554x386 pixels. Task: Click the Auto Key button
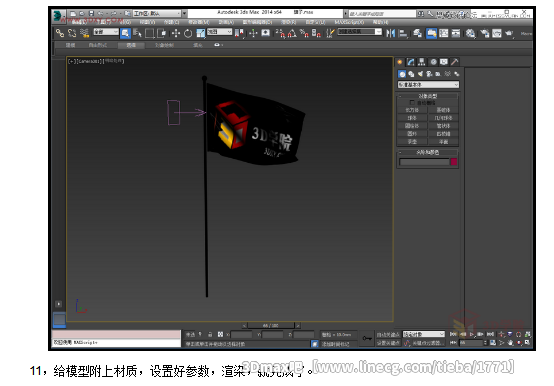pos(388,334)
